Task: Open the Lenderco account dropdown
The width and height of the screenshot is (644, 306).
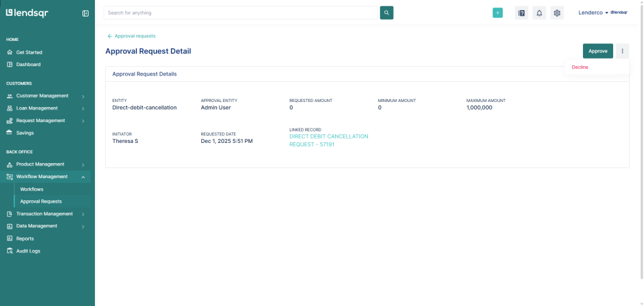Action: pos(593,13)
